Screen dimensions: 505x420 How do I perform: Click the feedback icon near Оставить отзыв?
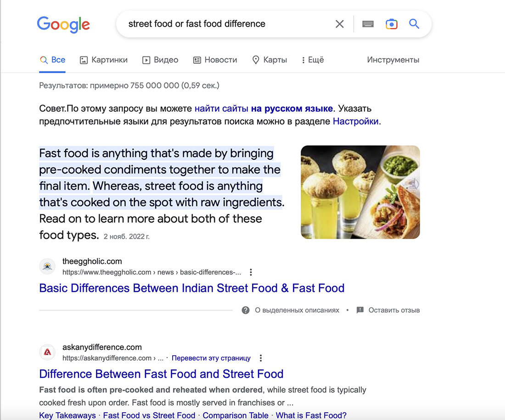pyautogui.click(x=360, y=310)
